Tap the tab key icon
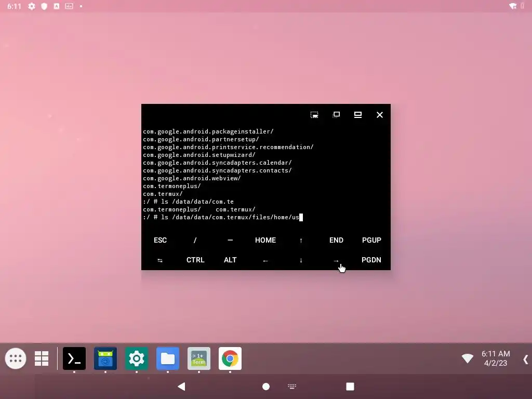Image resolution: width=532 pixels, height=399 pixels. (160, 260)
